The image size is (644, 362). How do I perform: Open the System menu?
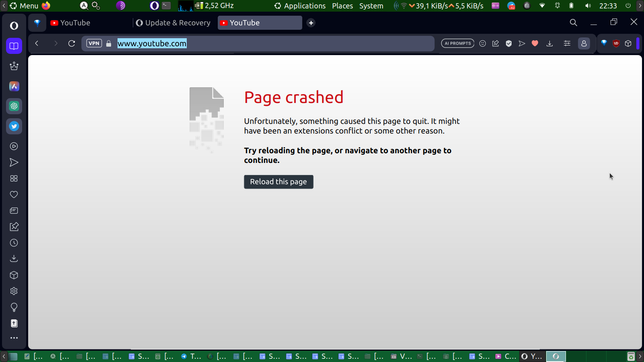click(371, 6)
